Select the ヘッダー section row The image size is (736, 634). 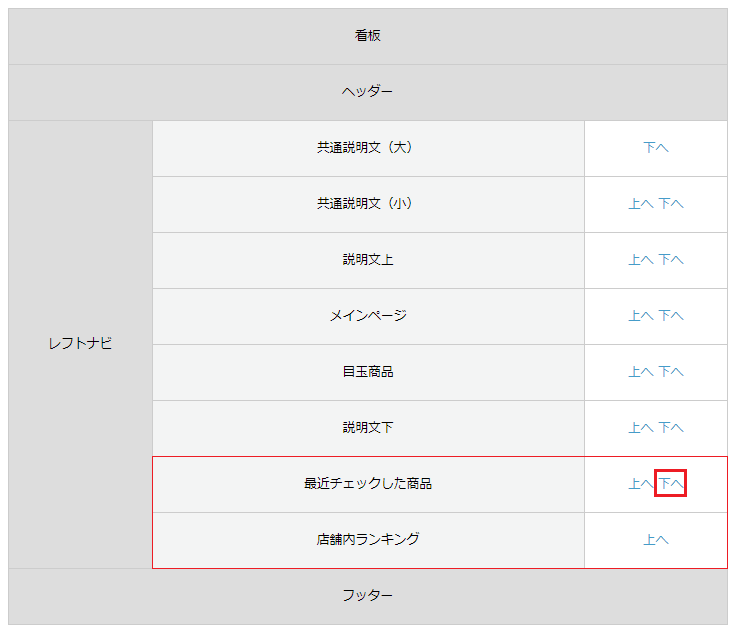(x=368, y=92)
